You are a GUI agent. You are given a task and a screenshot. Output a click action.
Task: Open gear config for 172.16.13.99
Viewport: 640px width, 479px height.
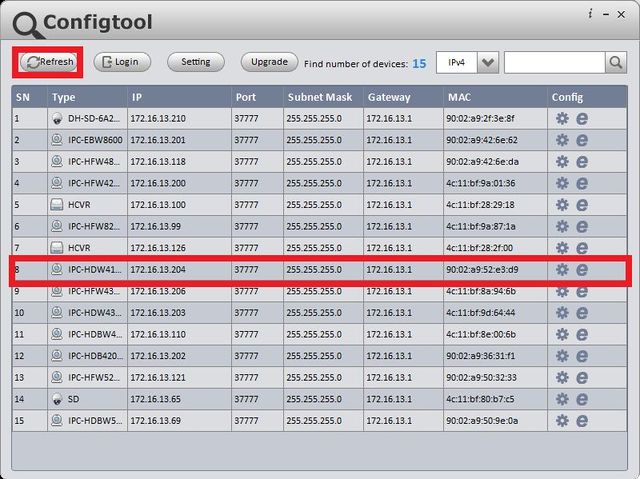point(562,226)
